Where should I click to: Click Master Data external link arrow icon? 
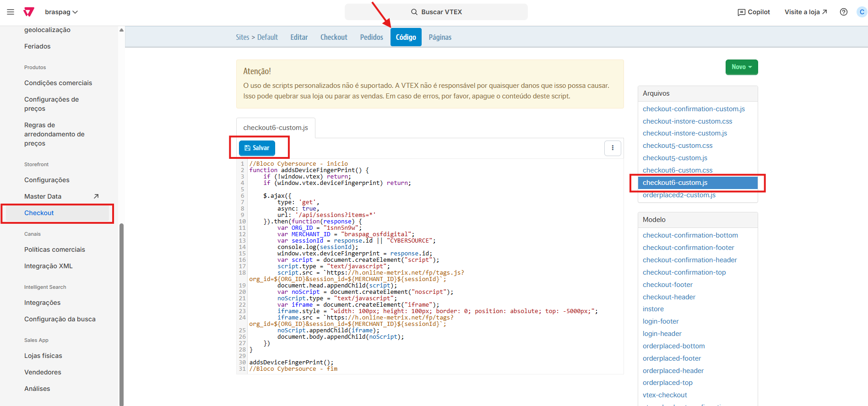click(x=96, y=196)
